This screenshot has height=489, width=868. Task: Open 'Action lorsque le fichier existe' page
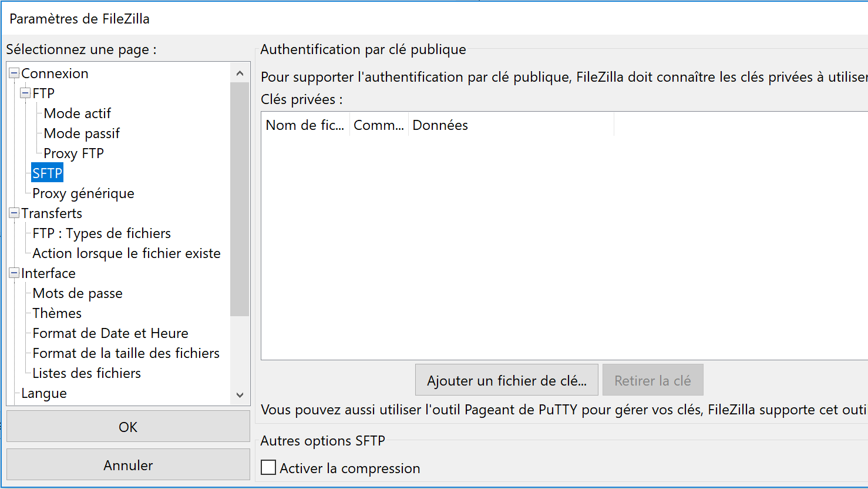pyautogui.click(x=126, y=253)
